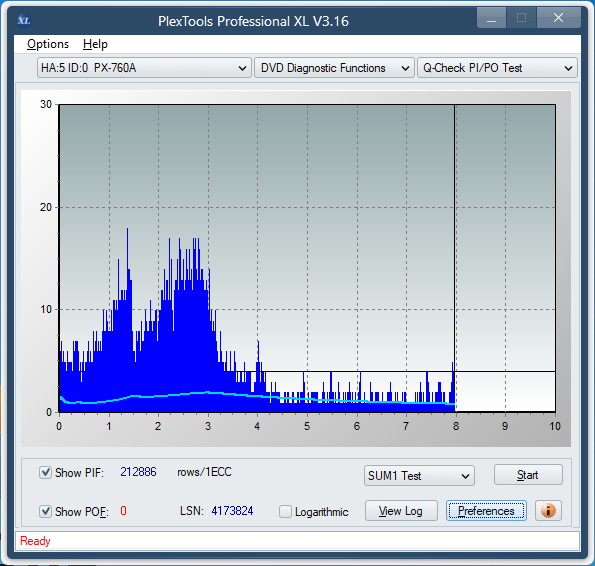Click the rows/1ECC label
Viewport: 595px width, 566px height.
pyautogui.click(x=204, y=472)
